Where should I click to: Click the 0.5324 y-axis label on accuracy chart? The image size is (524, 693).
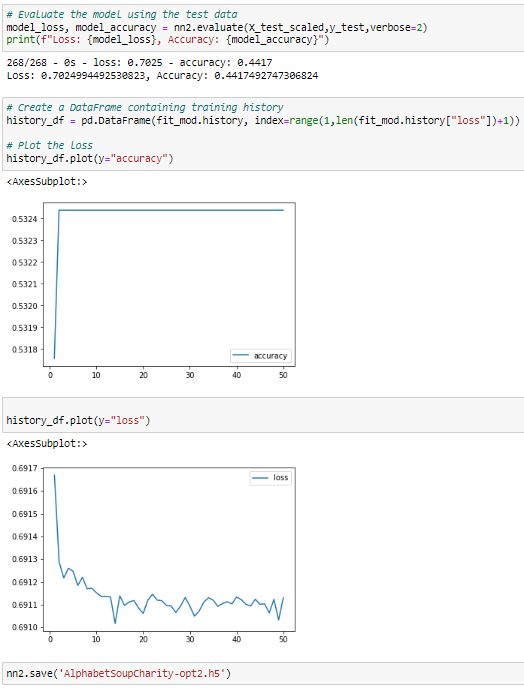click(x=25, y=219)
